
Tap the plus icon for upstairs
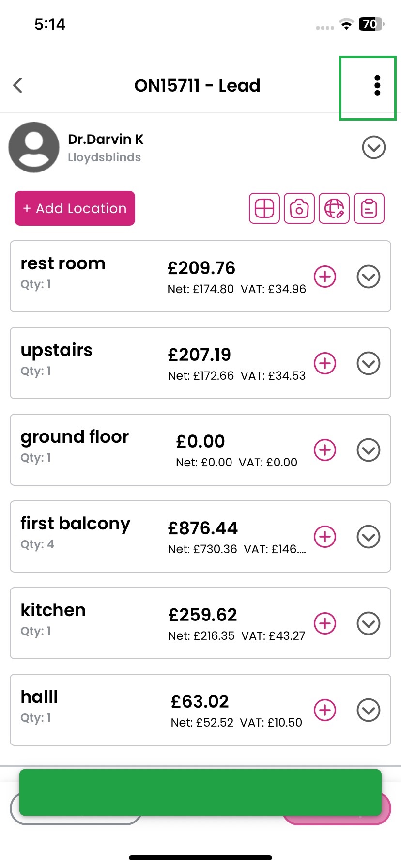[325, 363]
